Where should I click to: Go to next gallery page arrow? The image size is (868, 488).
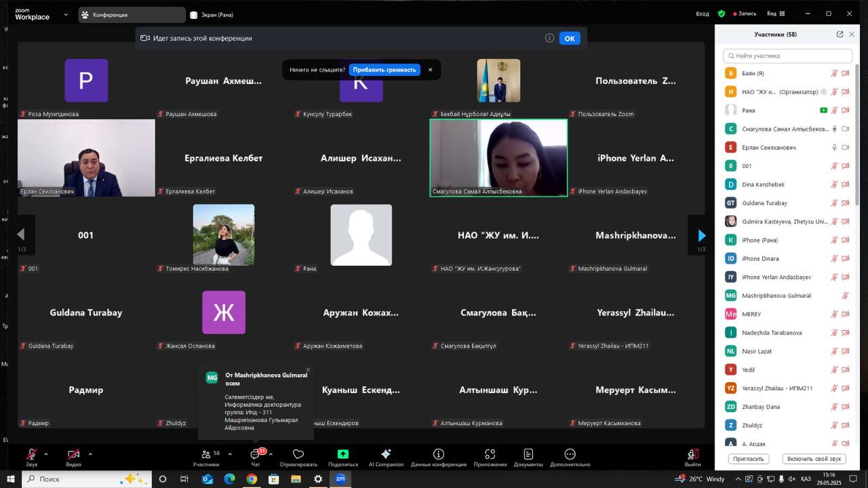coord(701,235)
